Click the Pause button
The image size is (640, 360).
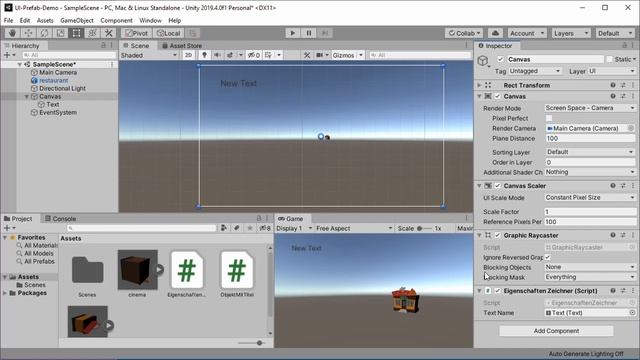click(x=309, y=33)
